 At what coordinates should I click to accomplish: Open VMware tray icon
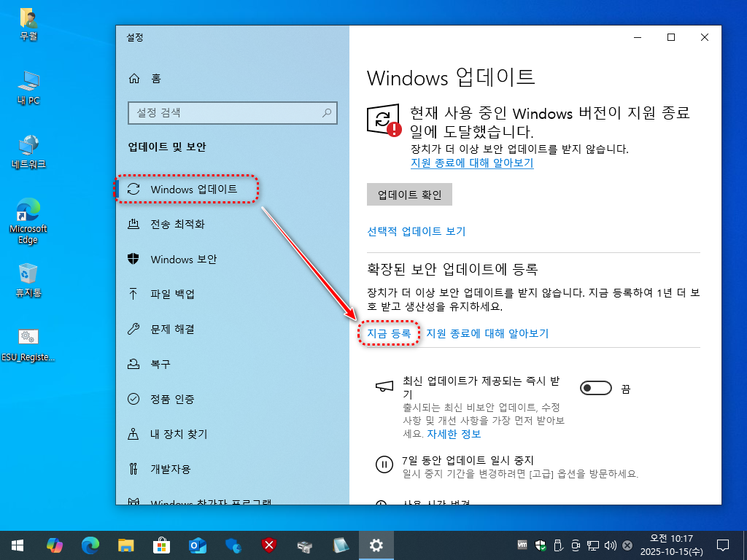[x=522, y=545]
